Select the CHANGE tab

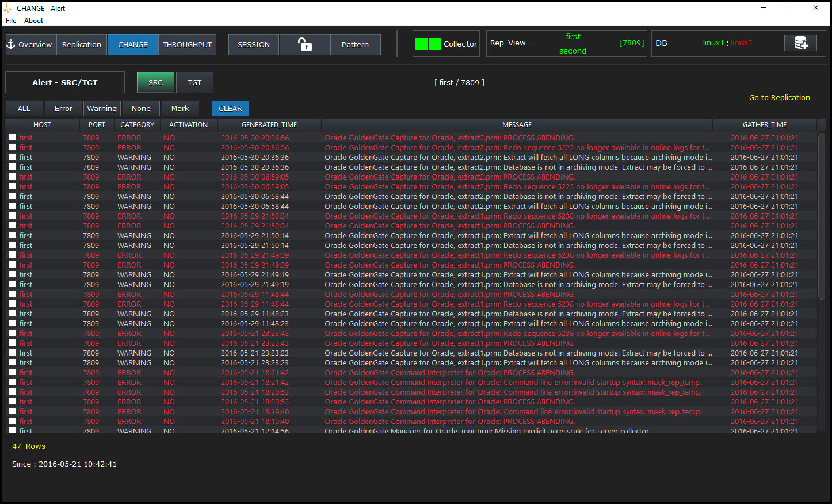click(133, 44)
